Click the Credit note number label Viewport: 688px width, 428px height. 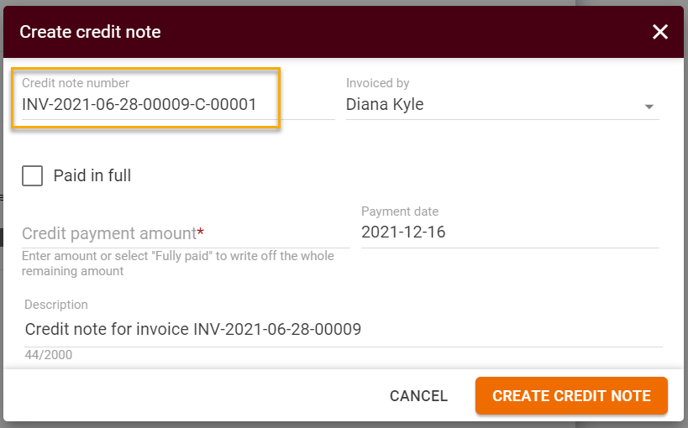click(75, 83)
